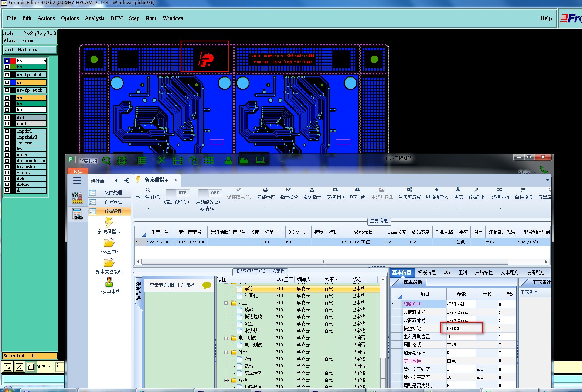
Task: Click the green table grid icon
Action: click(142, 160)
